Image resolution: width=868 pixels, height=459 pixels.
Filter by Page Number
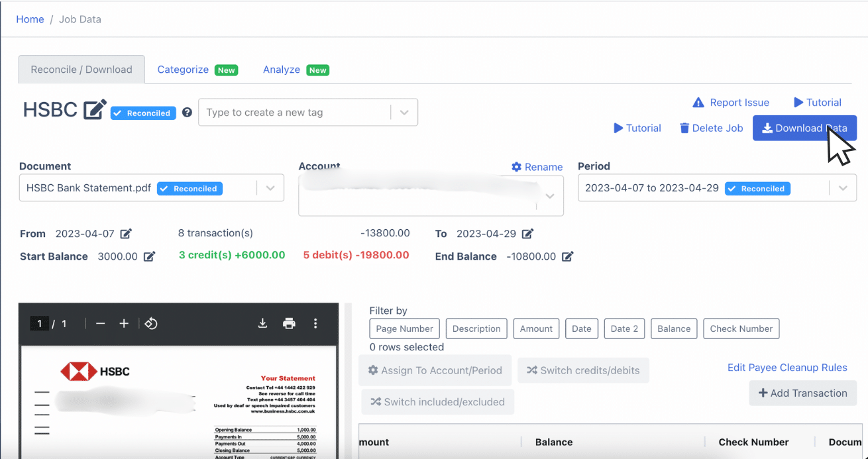click(x=404, y=329)
